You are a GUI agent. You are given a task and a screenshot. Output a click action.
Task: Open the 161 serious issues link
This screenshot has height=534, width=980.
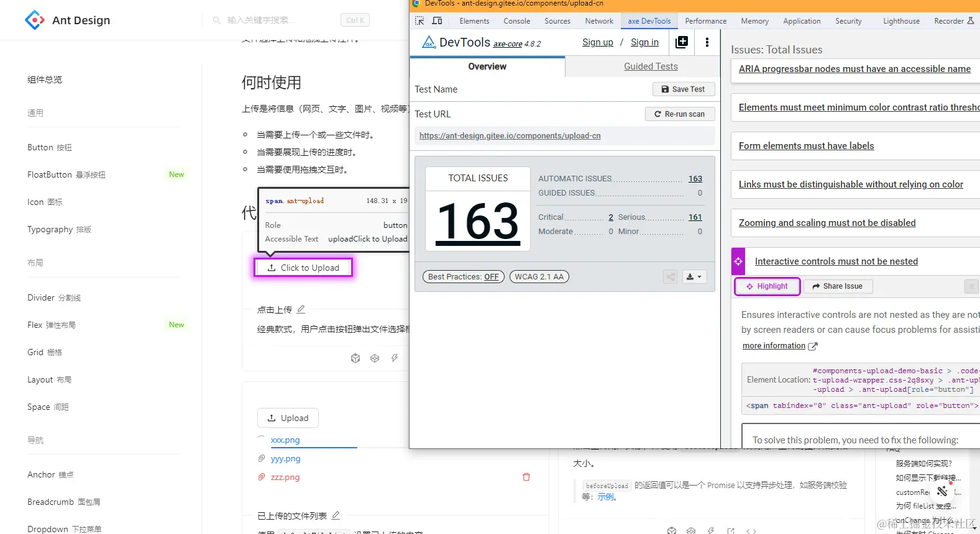695,217
